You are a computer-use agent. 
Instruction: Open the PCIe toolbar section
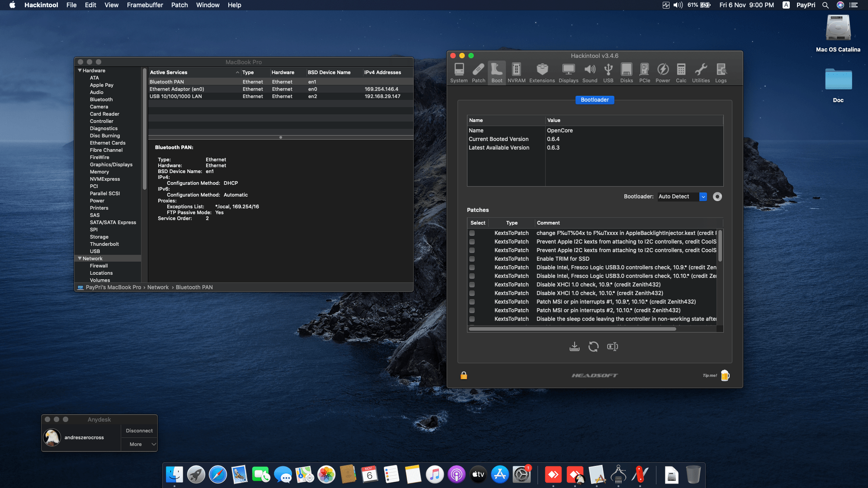[645, 73]
